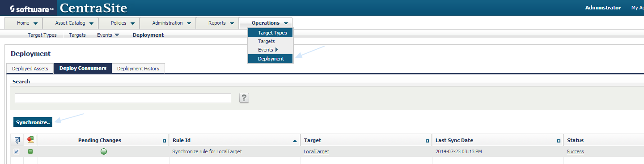Click green pending changes circle indicator
644x164 pixels.
click(104, 151)
